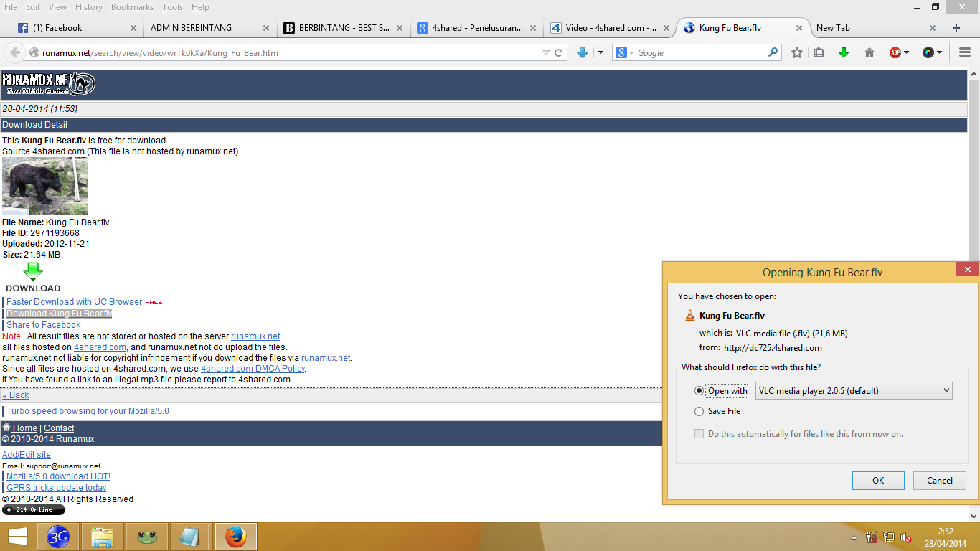This screenshot has width=980, height=551.
Task: Show bookmarks list icon next to star
Action: tap(819, 52)
